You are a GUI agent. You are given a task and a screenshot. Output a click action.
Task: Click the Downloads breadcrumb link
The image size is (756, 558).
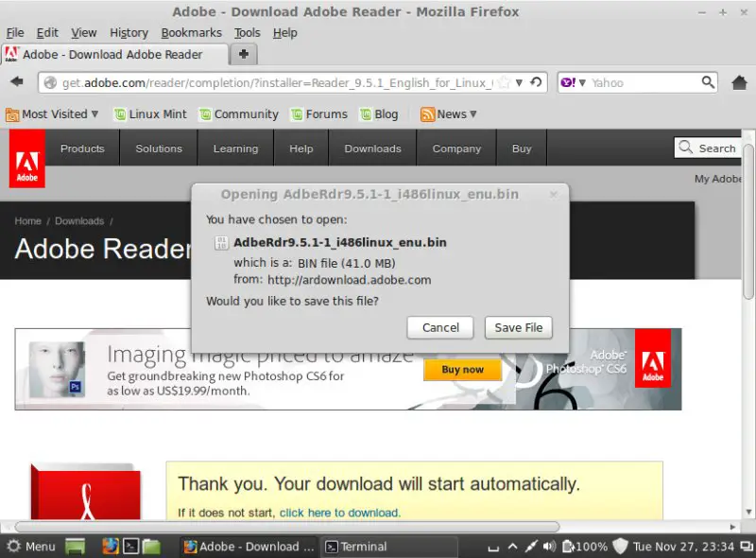[x=79, y=221]
